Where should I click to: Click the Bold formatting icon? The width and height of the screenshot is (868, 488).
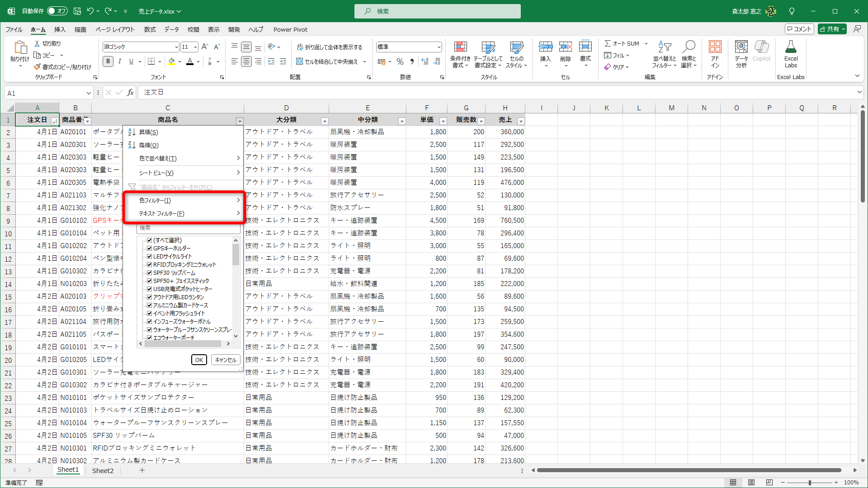coord(108,61)
